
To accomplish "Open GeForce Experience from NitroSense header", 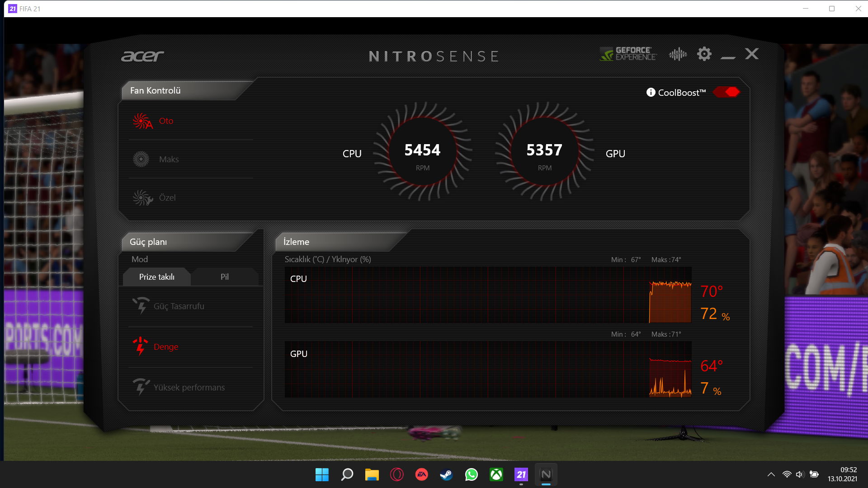I will pyautogui.click(x=628, y=54).
